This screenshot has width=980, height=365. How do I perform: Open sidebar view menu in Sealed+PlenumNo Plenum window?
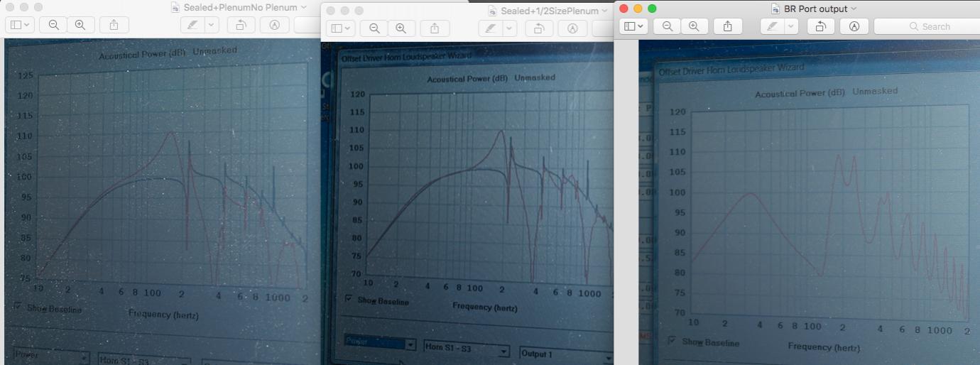[19, 24]
